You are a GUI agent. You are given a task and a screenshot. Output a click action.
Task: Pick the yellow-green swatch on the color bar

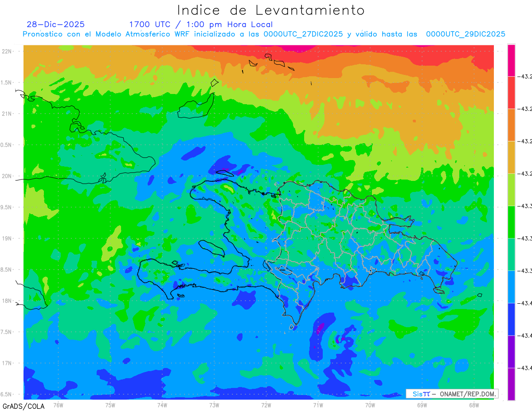click(x=511, y=190)
